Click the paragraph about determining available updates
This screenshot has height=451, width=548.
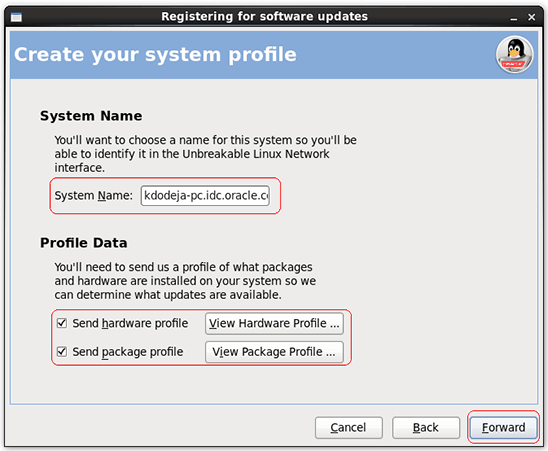pyautogui.click(x=185, y=281)
